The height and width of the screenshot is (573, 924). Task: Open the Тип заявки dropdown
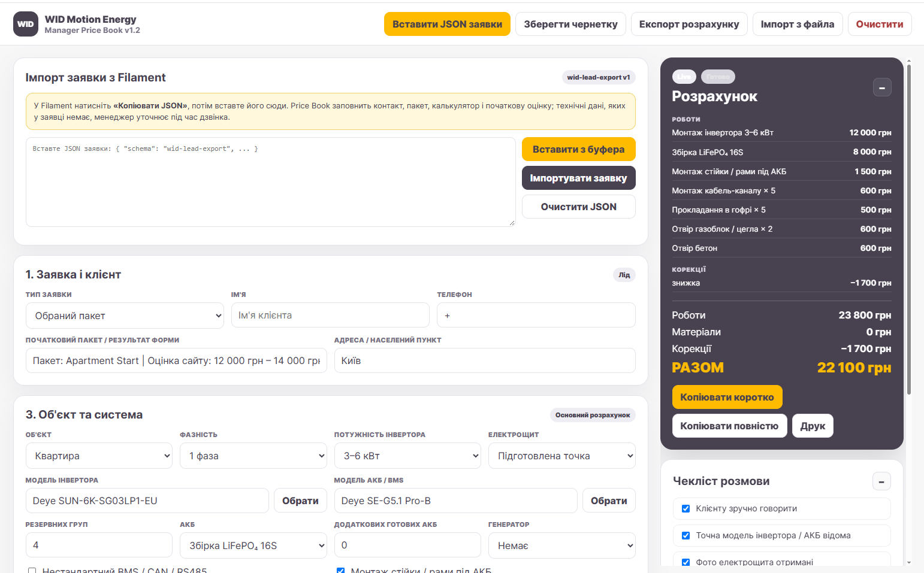[125, 316]
